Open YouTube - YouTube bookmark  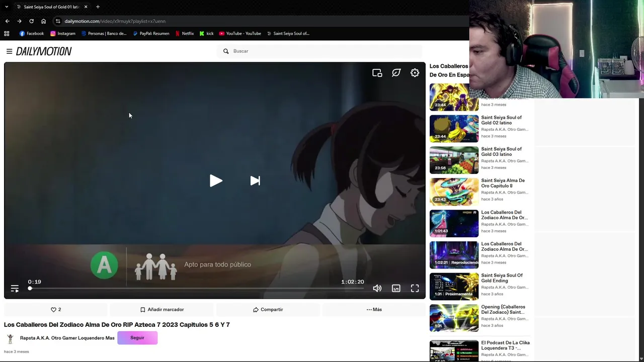pyautogui.click(x=240, y=34)
